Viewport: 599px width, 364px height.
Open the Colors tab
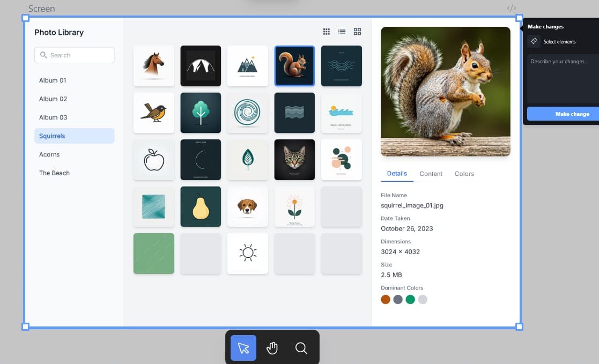click(x=464, y=174)
